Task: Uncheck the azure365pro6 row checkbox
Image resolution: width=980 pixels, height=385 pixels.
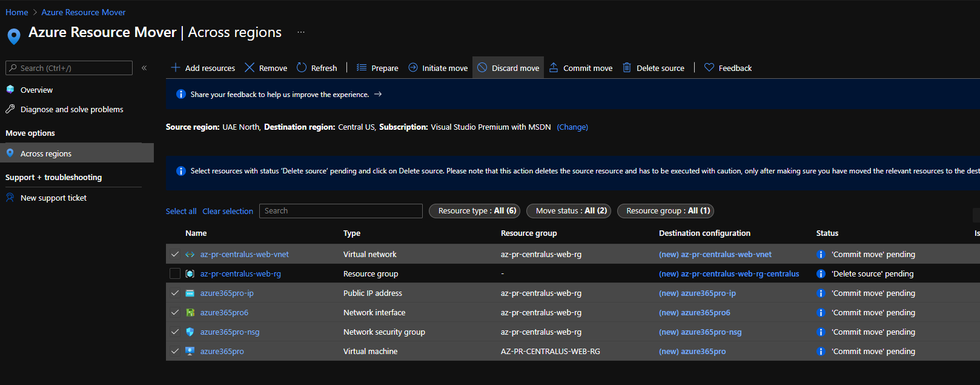Action: (x=175, y=313)
